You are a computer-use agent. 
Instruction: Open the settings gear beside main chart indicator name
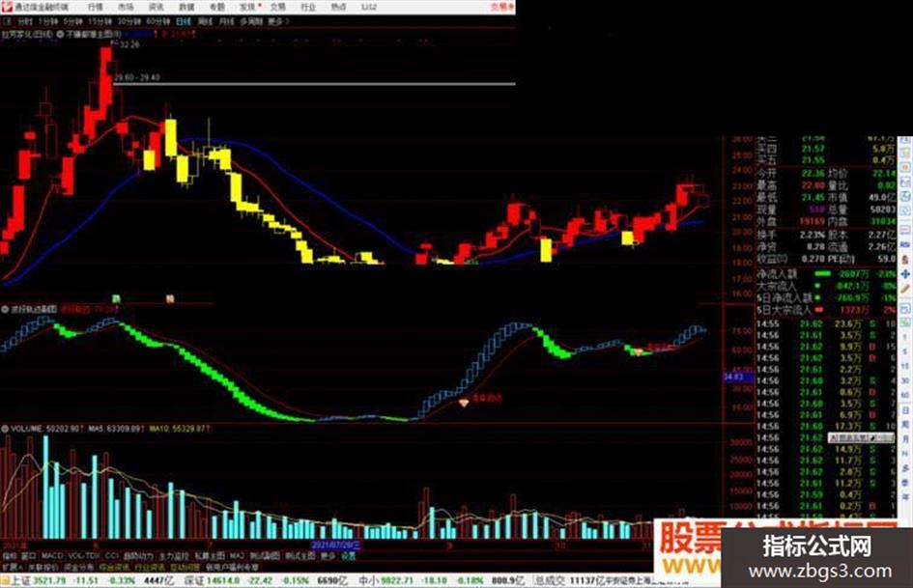point(60,34)
